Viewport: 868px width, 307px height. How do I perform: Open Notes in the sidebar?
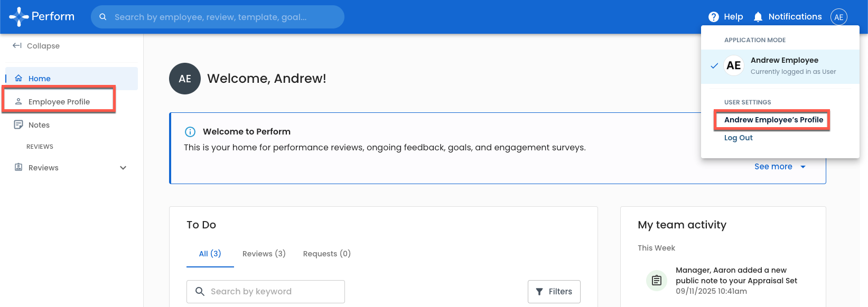(71, 124)
